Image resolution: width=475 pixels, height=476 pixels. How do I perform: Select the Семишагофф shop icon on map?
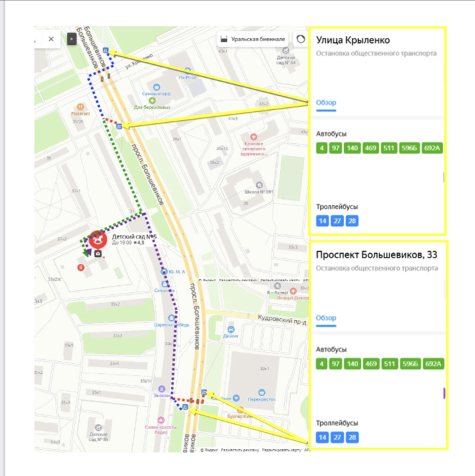click(x=156, y=86)
